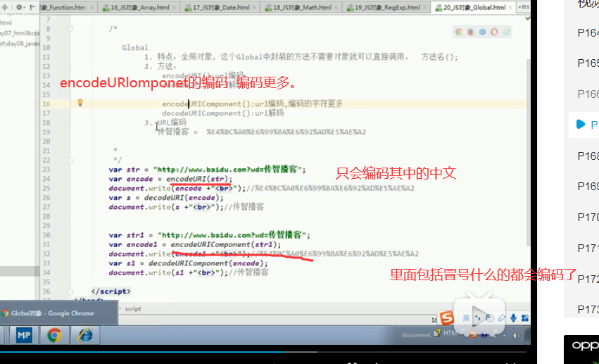Click the script breadcrumb item
This screenshot has width=599, height=364.
132,308
